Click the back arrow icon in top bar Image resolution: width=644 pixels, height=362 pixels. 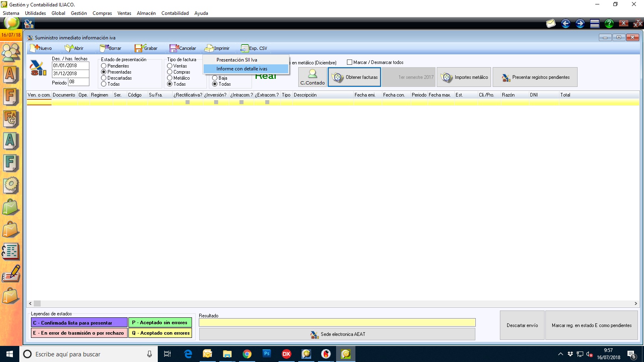click(566, 23)
